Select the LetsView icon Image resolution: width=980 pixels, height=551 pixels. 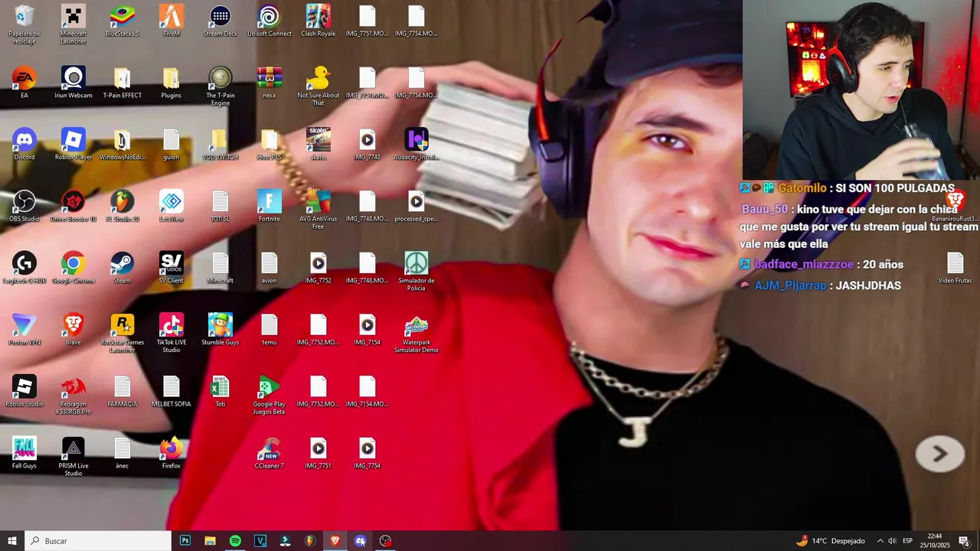(171, 207)
